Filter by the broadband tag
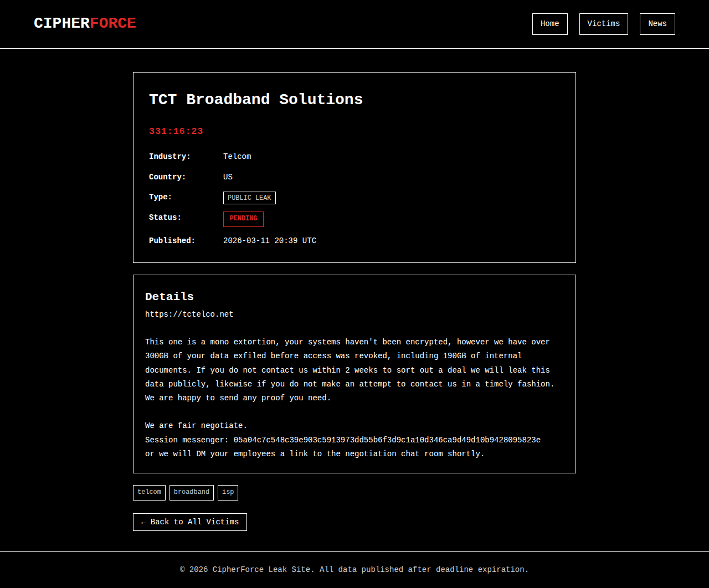The image size is (709, 588). click(191, 492)
